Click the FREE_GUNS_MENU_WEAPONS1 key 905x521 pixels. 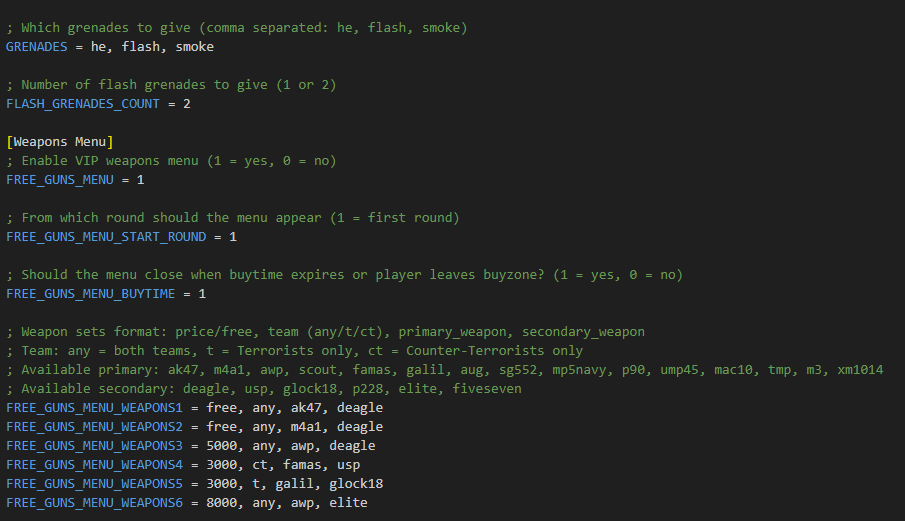[95, 408]
